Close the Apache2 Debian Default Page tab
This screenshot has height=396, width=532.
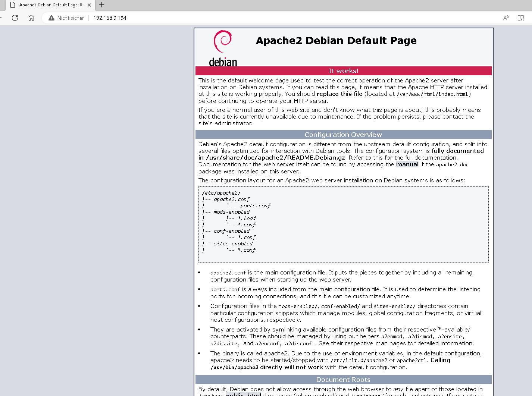pos(89,5)
